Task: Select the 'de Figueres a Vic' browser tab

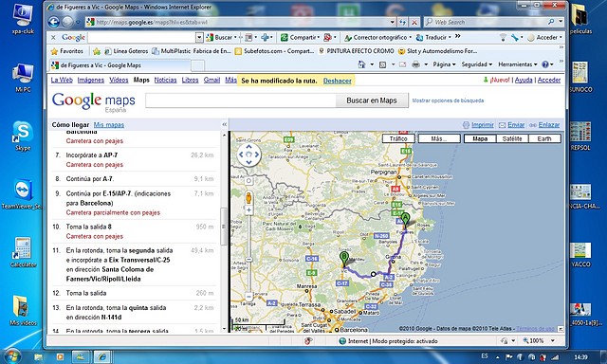Action: pyautogui.click(x=120, y=65)
